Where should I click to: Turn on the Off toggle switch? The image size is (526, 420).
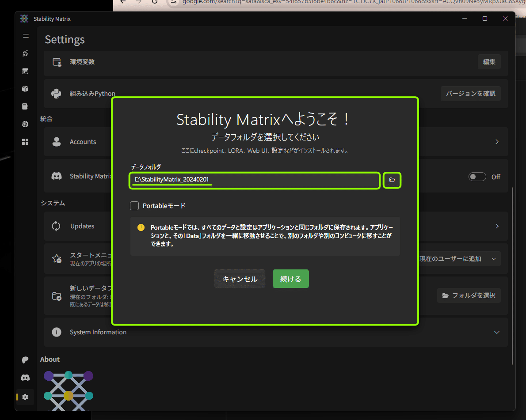pyautogui.click(x=477, y=176)
